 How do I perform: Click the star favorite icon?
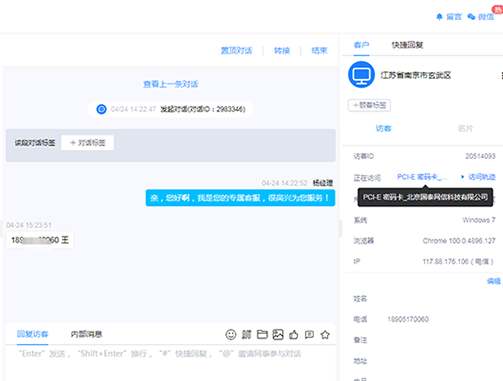point(325,334)
